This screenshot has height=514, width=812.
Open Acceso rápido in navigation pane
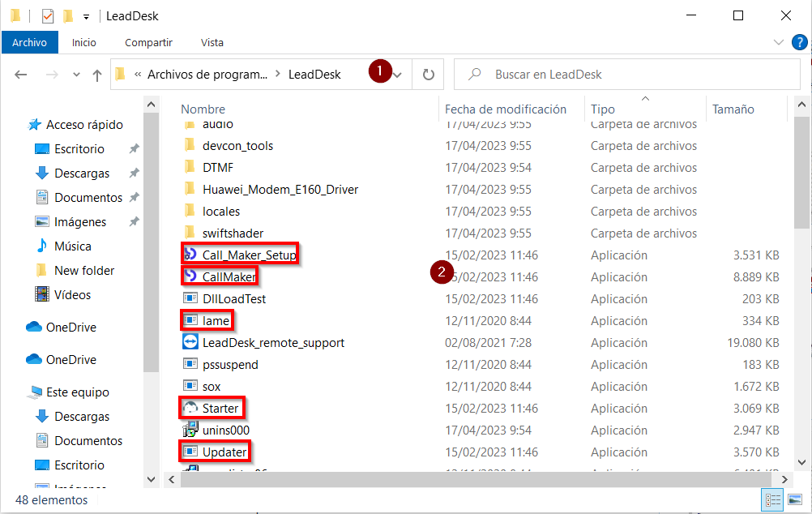click(x=75, y=124)
